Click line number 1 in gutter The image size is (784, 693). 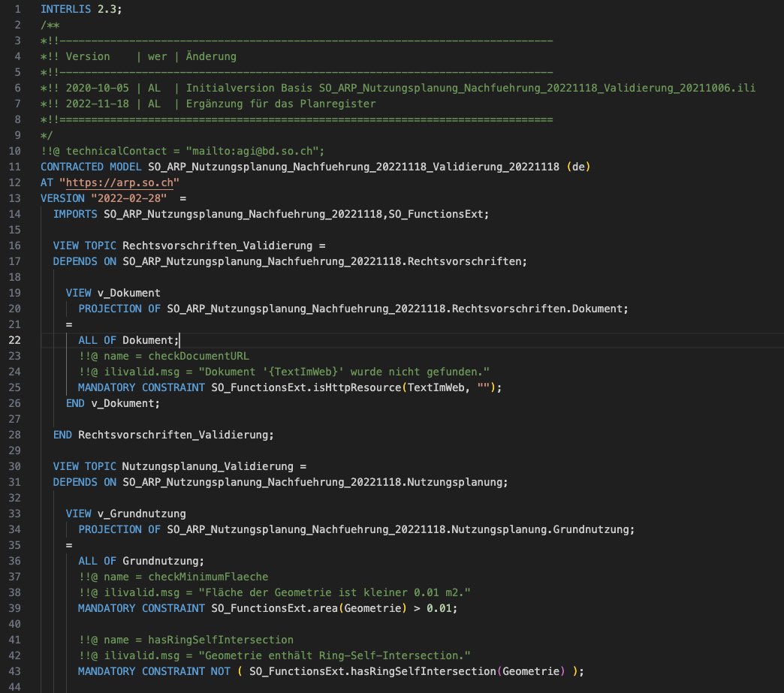[17, 9]
